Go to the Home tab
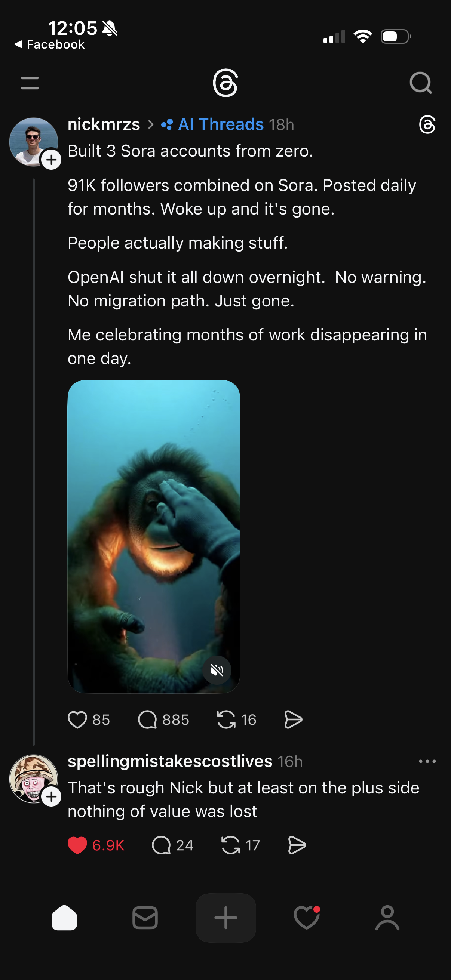Screen dimensions: 451x980 click(x=64, y=918)
